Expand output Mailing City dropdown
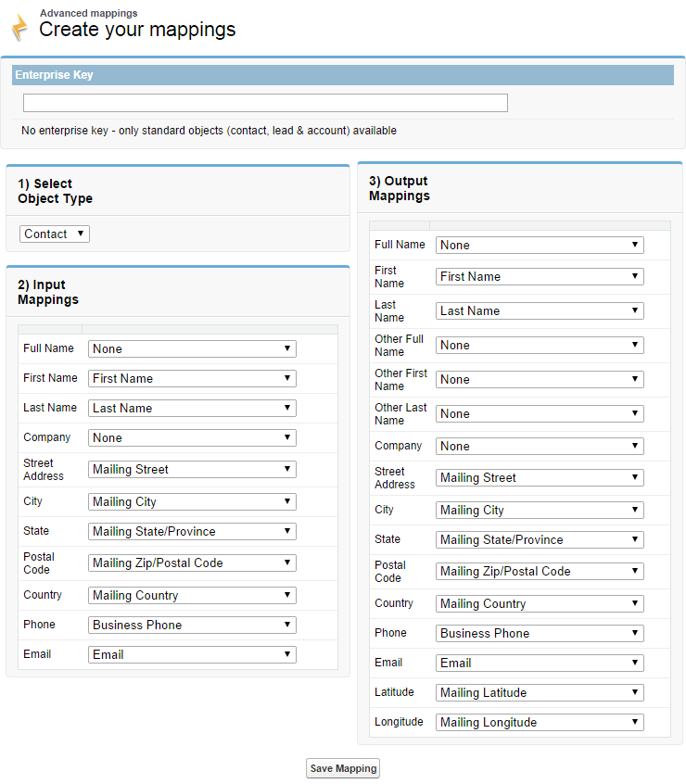The image size is (686, 784). tap(540, 510)
